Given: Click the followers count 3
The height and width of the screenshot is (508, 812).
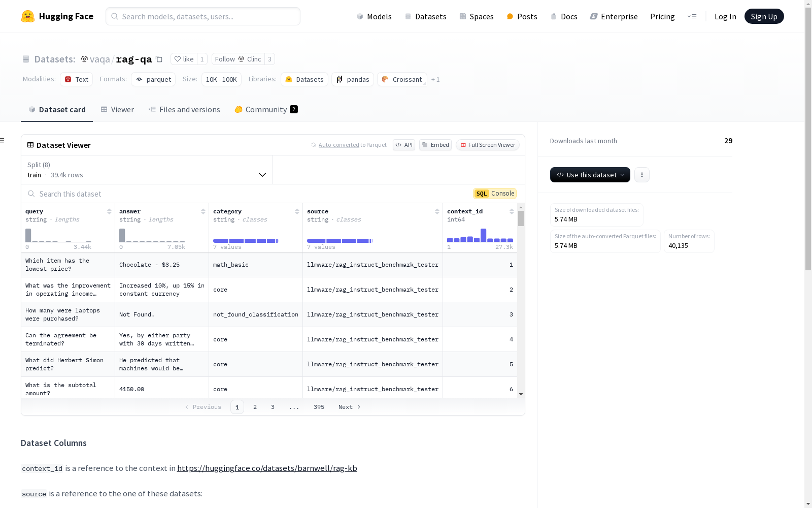Looking at the screenshot, I should tap(269, 59).
